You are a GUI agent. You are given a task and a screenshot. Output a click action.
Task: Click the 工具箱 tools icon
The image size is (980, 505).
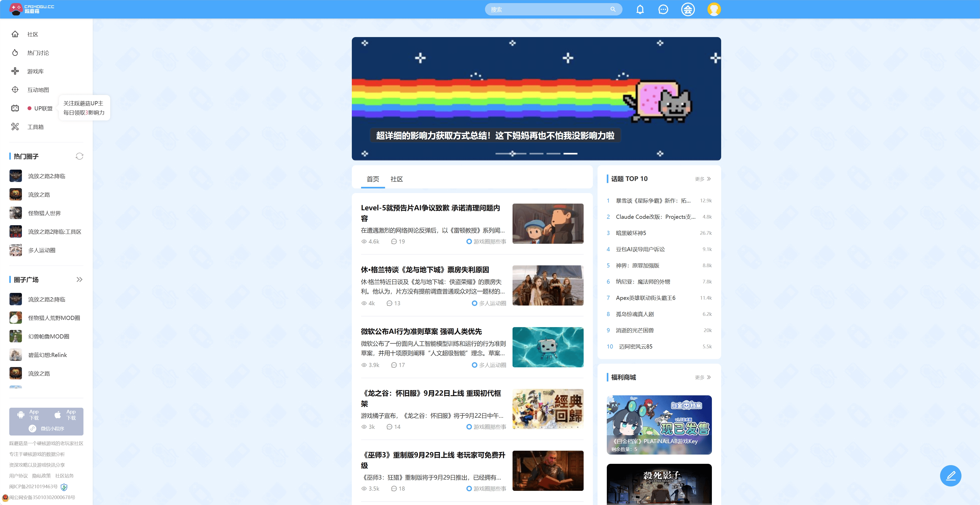tap(15, 127)
